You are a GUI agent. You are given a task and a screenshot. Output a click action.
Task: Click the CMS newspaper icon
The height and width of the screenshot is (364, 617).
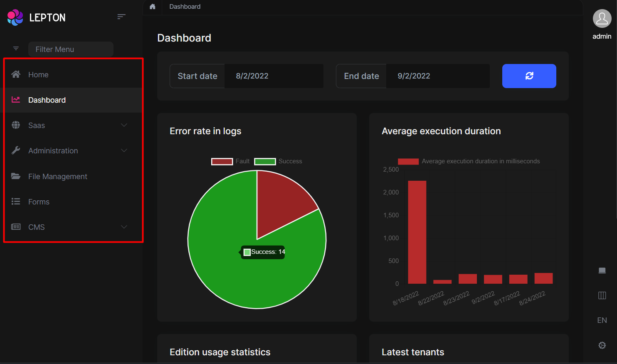[16, 227]
